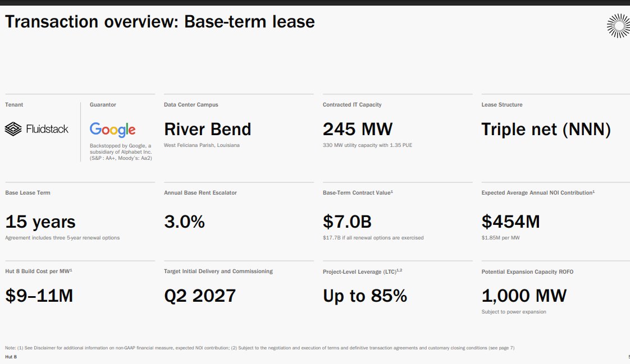
Task: Click the starburst logo in the corner
Action: (x=619, y=26)
